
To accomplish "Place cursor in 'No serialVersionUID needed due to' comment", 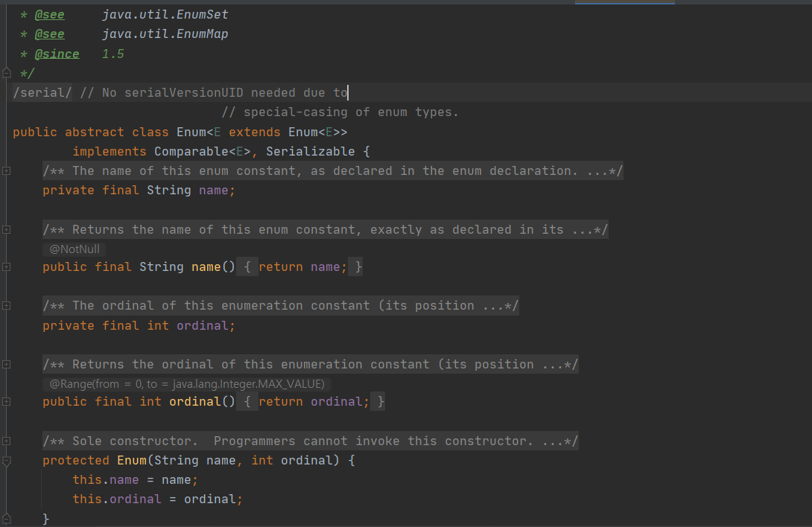I will point(225,92).
